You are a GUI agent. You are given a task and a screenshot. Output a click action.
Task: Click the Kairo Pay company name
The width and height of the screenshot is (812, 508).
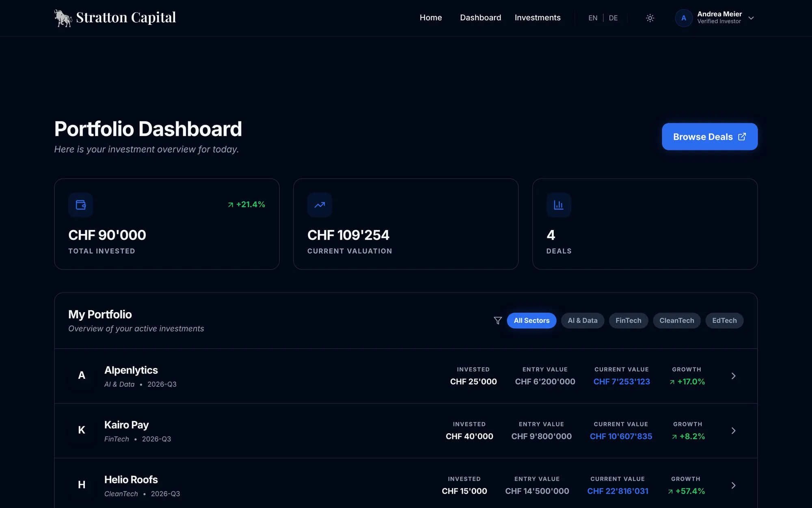(x=126, y=425)
